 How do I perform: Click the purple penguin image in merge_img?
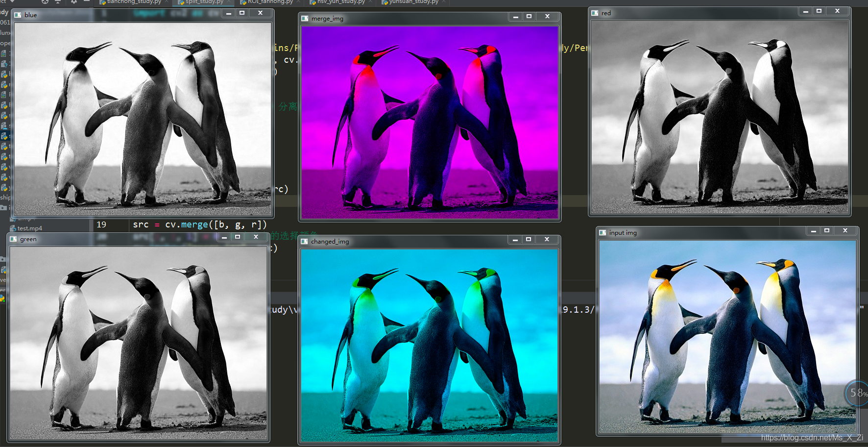tap(430, 122)
